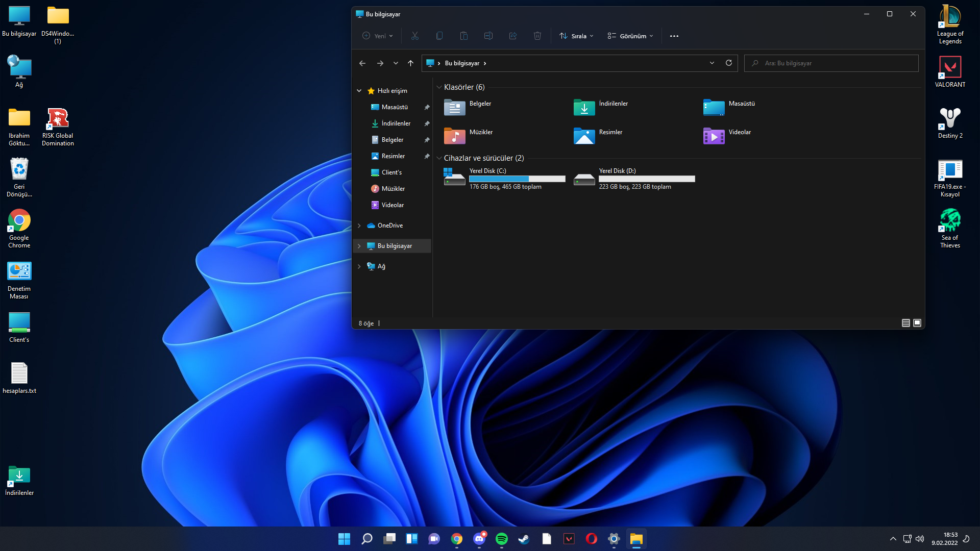
Task: Go up one folder level
Action: [x=410, y=63]
